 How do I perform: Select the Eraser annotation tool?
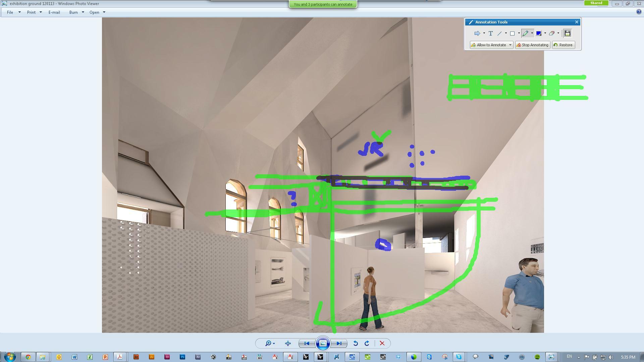click(552, 33)
